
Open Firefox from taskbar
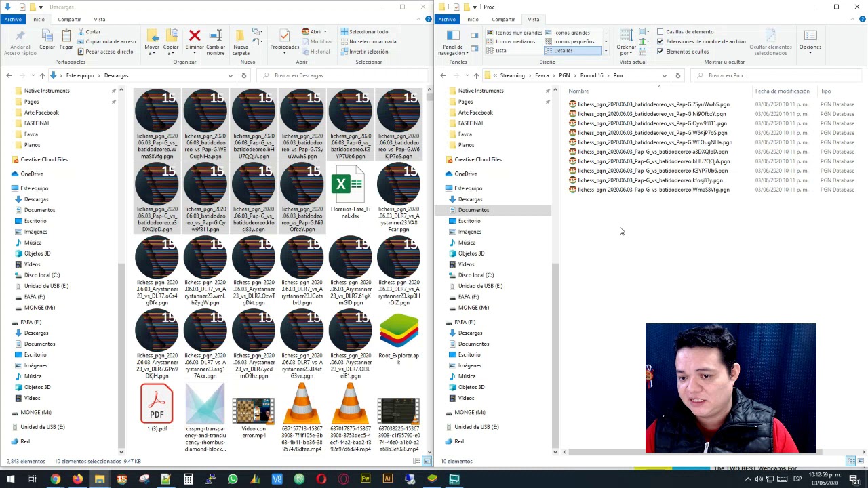pyautogui.click(x=77, y=479)
